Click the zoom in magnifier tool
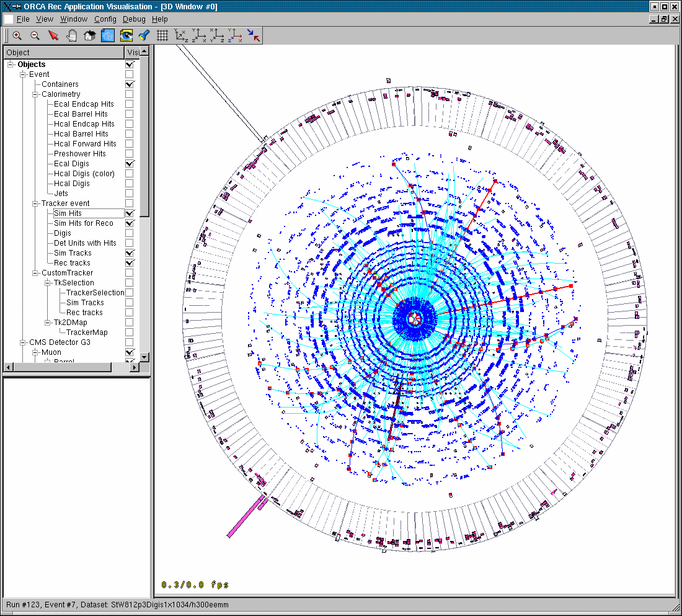Screen dimensions: 682x616 17,36
